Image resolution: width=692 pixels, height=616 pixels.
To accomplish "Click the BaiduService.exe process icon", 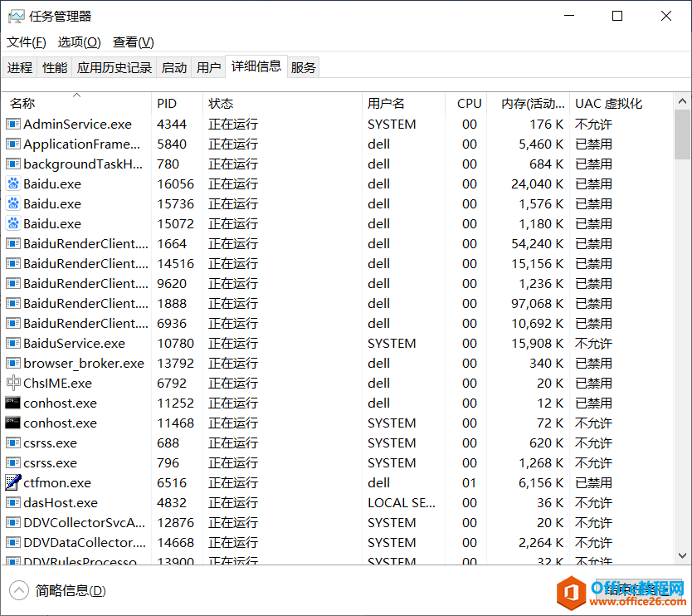I will [x=13, y=343].
